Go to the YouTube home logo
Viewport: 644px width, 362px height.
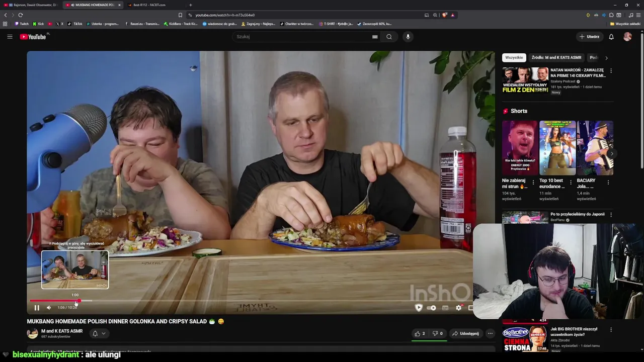pos(33,37)
